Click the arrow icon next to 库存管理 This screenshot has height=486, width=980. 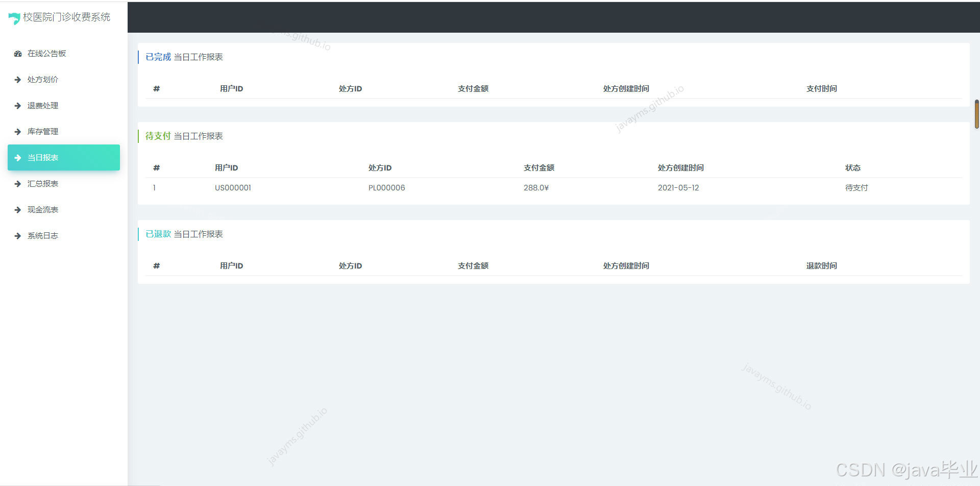tap(17, 131)
